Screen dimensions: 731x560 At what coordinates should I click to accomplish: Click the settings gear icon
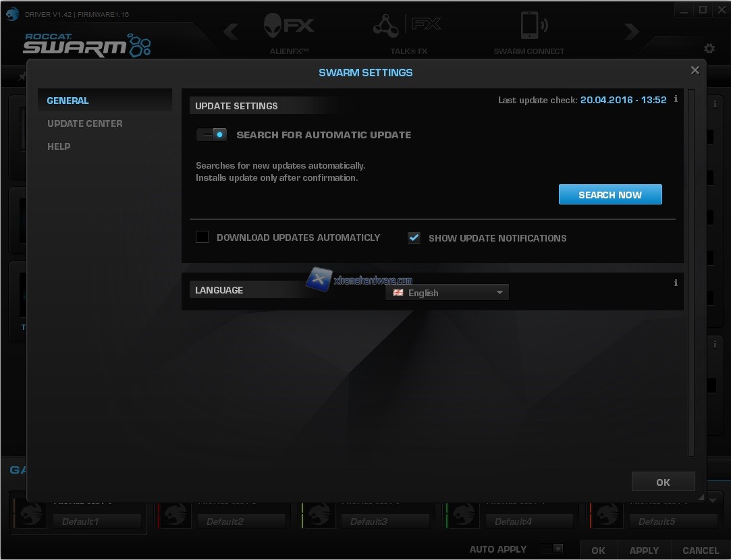[x=709, y=49]
